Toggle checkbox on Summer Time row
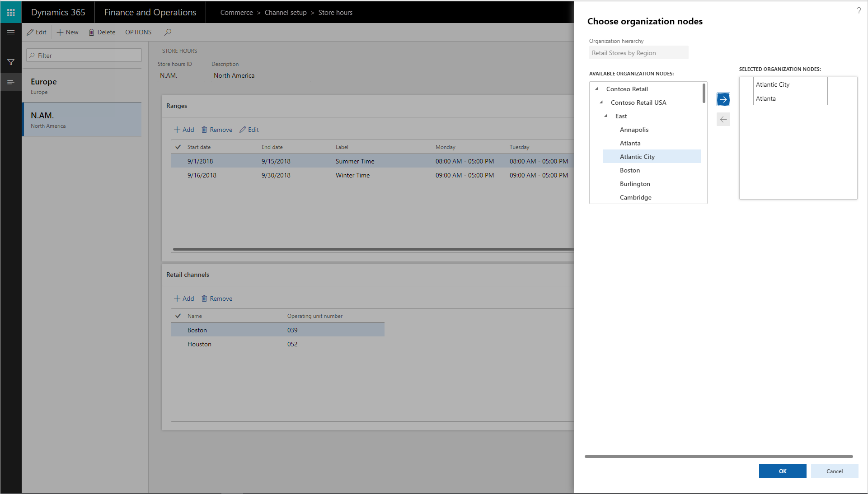Screen dimensions: 868x494 pyautogui.click(x=177, y=161)
